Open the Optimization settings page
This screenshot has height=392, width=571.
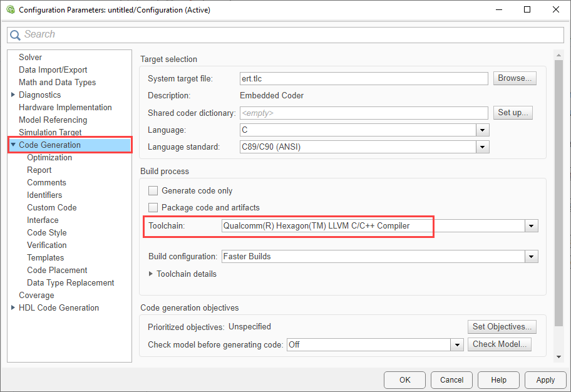[x=49, y=158]
